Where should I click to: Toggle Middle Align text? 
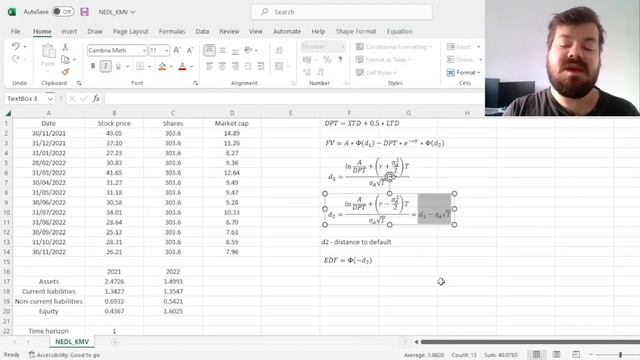tap(222, 50)
